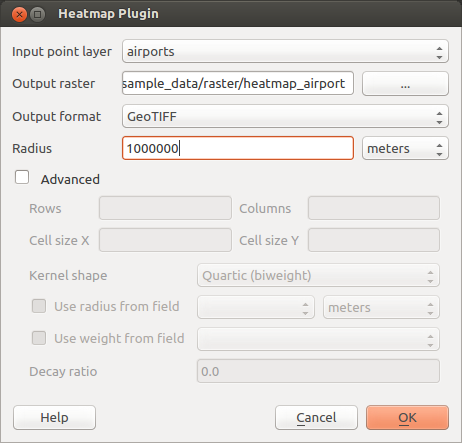Click the maximize button in title bar
The image size is (462, 443).
[38, 14]
